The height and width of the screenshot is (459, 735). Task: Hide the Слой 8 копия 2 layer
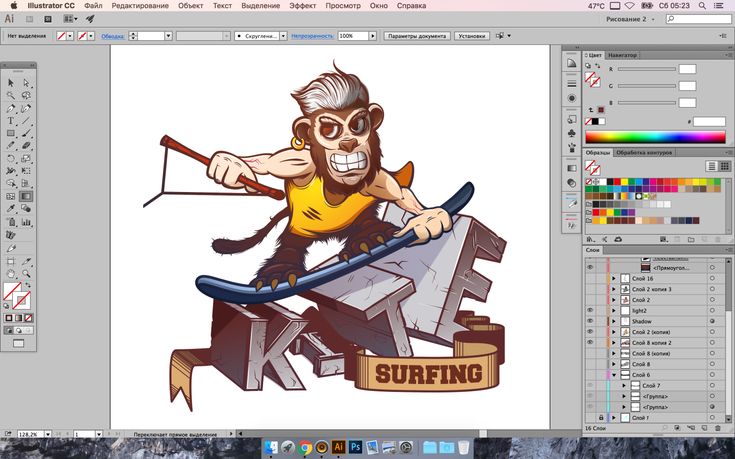pos(590,343)
